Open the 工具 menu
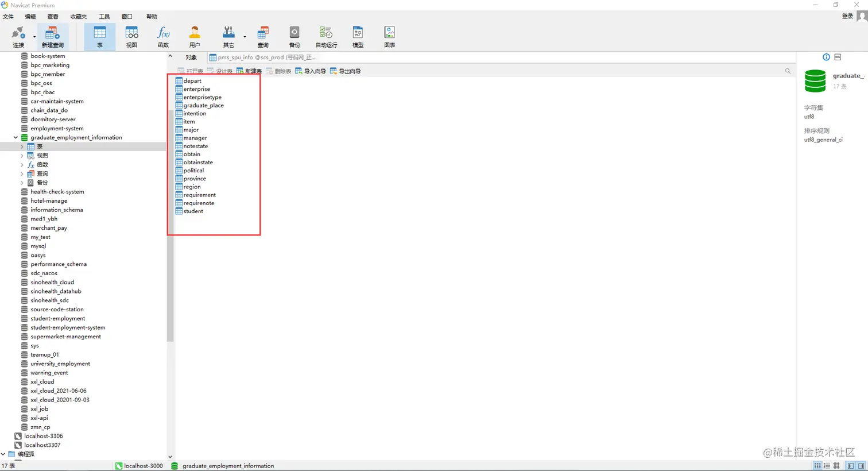Screen dimensions: 868x471 [x=104, y=17]
